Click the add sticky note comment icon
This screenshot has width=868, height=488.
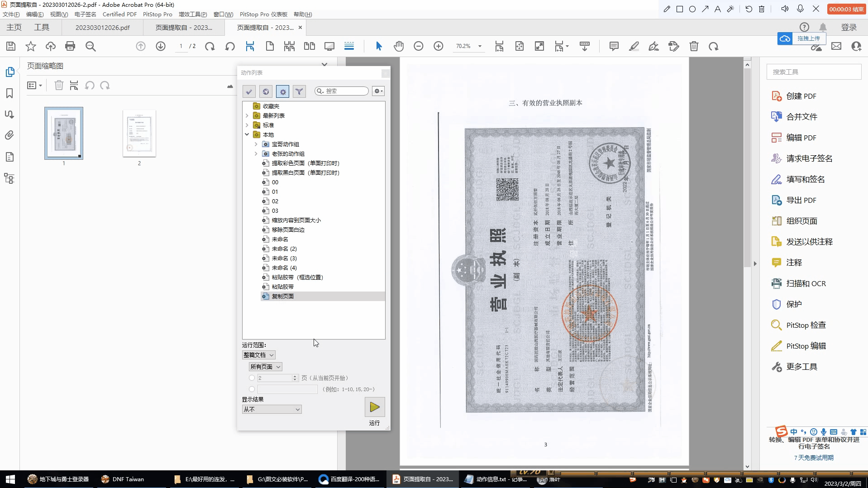click(x=614, y=46)
